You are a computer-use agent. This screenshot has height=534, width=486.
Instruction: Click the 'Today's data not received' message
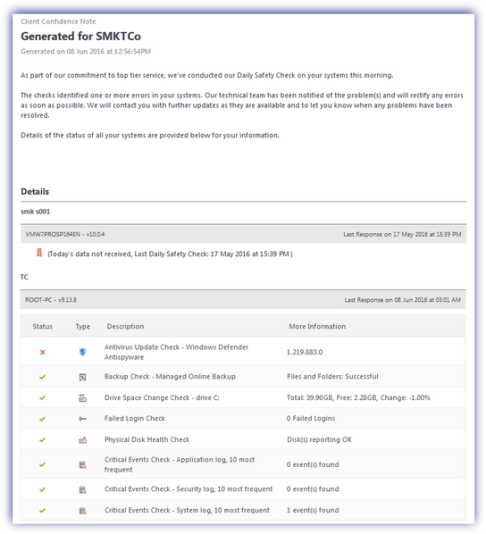(170, 254)
